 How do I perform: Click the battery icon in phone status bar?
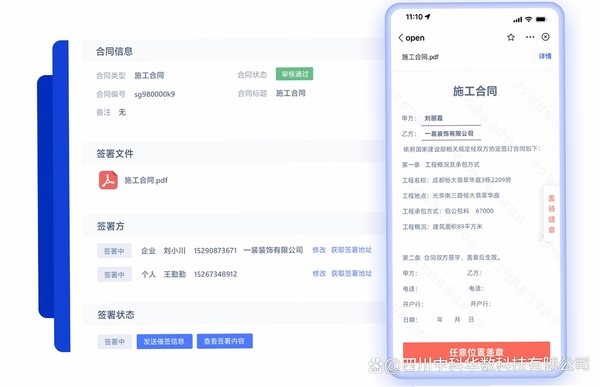541,19
